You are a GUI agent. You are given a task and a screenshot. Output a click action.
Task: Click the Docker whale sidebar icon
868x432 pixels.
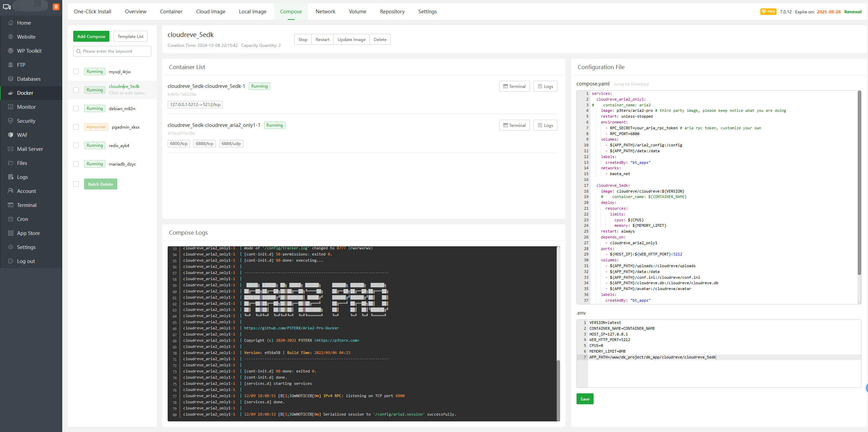tap(11, 93)
